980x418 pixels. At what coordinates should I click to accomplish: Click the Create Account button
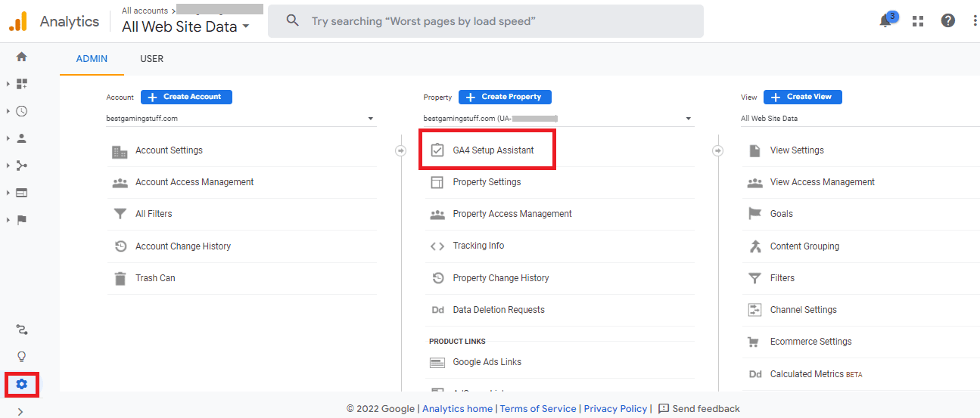(x=186, y=97)
